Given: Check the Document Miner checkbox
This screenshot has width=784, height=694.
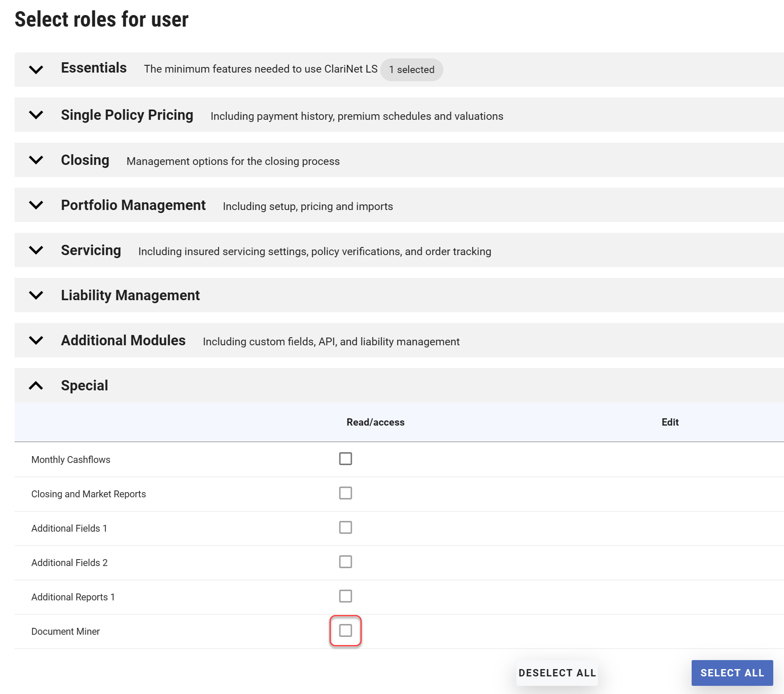Looking at the screenshot, I should (x=345, y=630).
